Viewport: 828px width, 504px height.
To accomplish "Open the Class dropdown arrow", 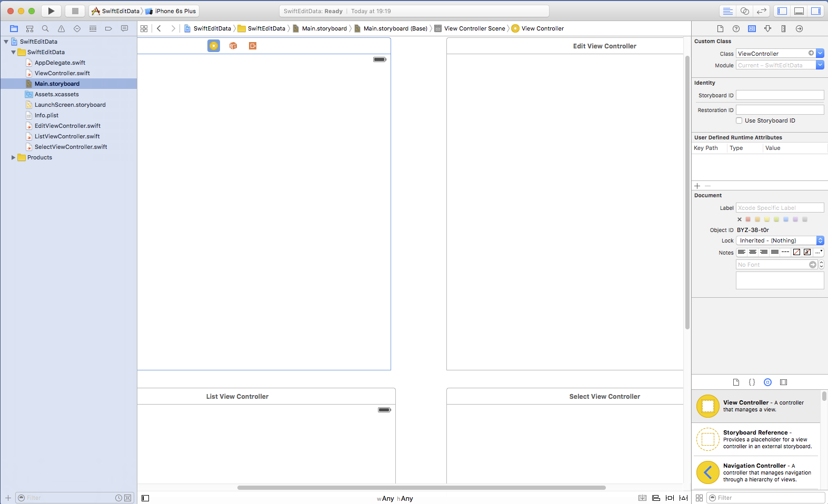I will (820, 54).
